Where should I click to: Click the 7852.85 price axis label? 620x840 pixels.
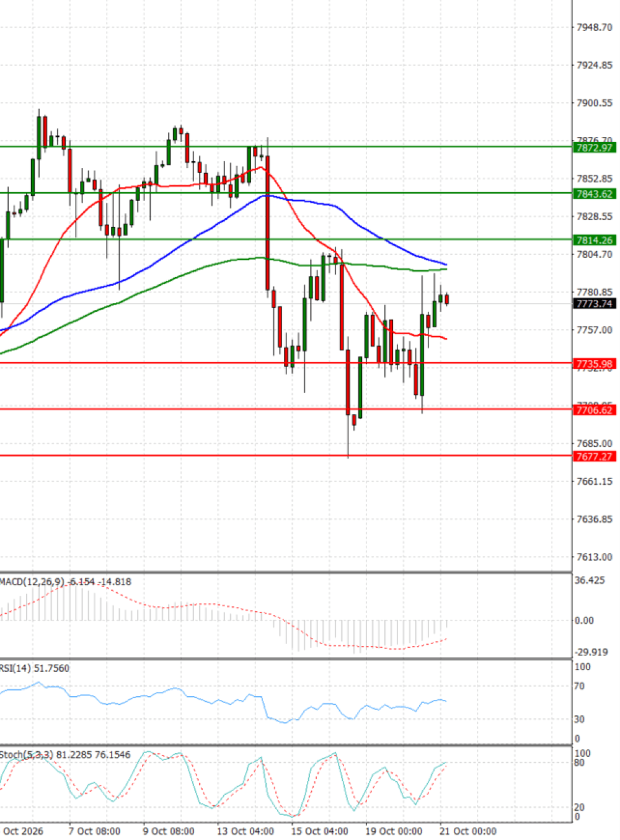[594, 179]
